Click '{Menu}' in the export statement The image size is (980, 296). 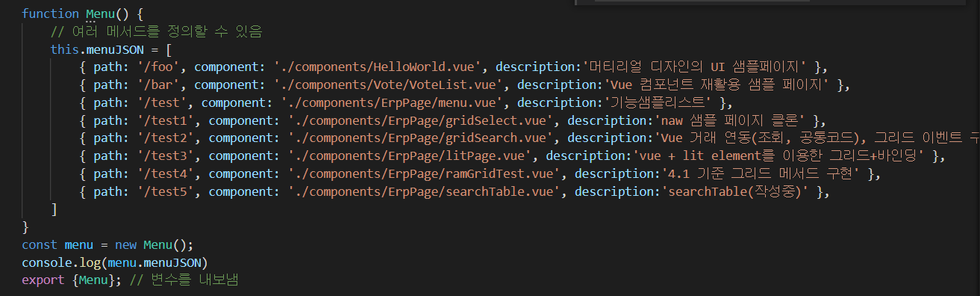93,280
